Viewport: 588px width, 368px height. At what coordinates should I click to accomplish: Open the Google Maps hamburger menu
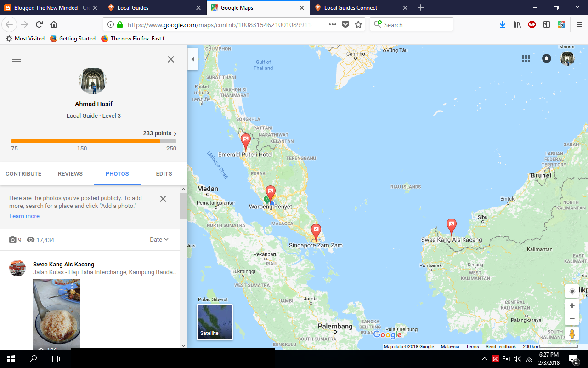point(17,59)
